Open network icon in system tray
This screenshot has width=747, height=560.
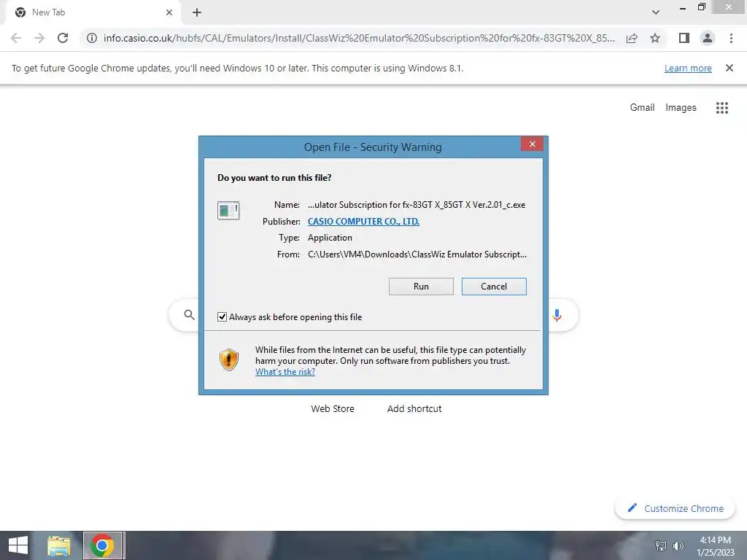661,545
